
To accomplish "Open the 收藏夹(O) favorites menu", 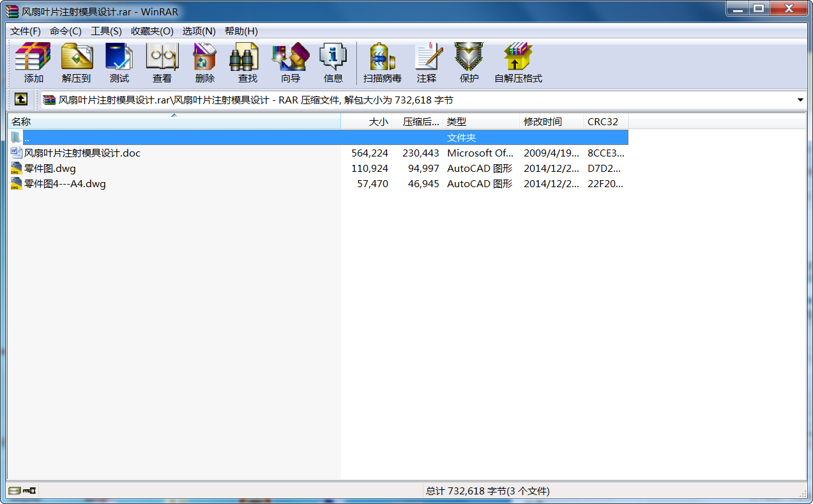I will pyautogui.click(x=152, y=31).
